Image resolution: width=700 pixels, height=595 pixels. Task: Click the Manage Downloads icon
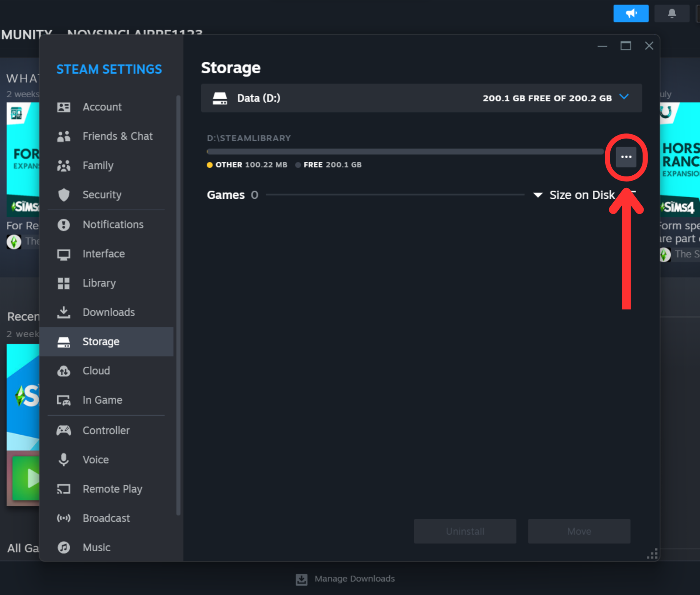click(x=301, y=579)
